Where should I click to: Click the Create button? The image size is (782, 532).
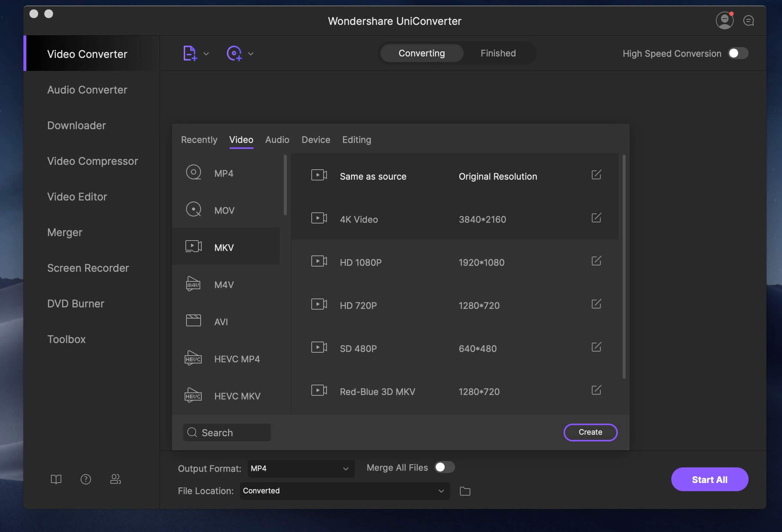tap(590, 432)
